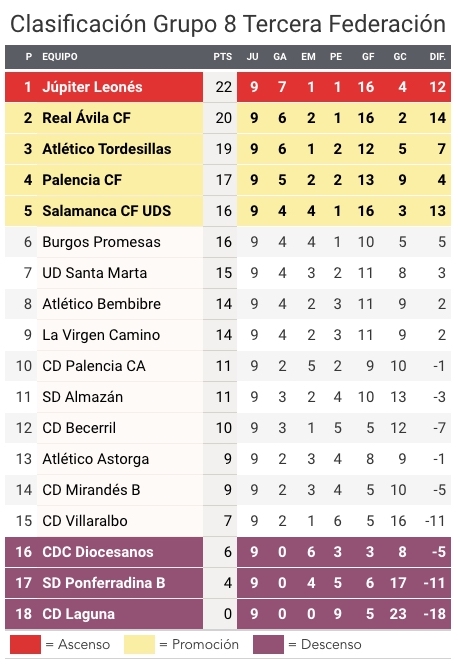Click the GF column header
The image size is (460, 670).
coord(368,57)
